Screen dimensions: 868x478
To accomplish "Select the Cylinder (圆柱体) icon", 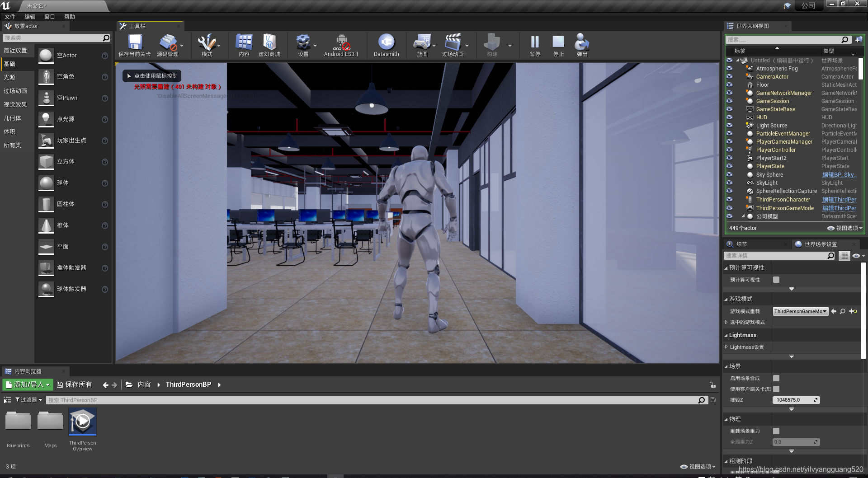I will [x=46, y=204].
